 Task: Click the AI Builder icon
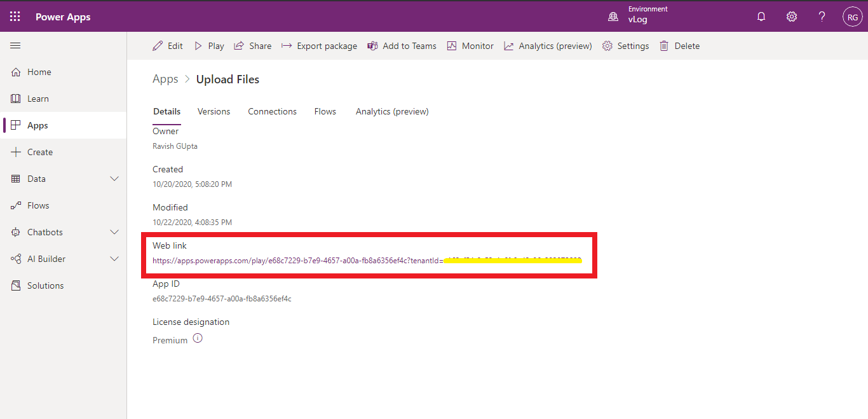click(x=16, y=259)
